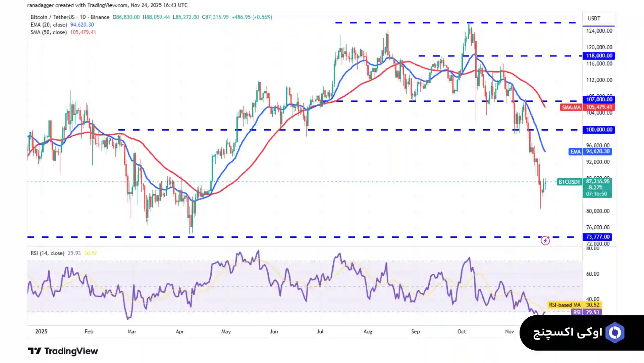
Task: Click the 73,777.00 support level label
Action: pos(597,237)
